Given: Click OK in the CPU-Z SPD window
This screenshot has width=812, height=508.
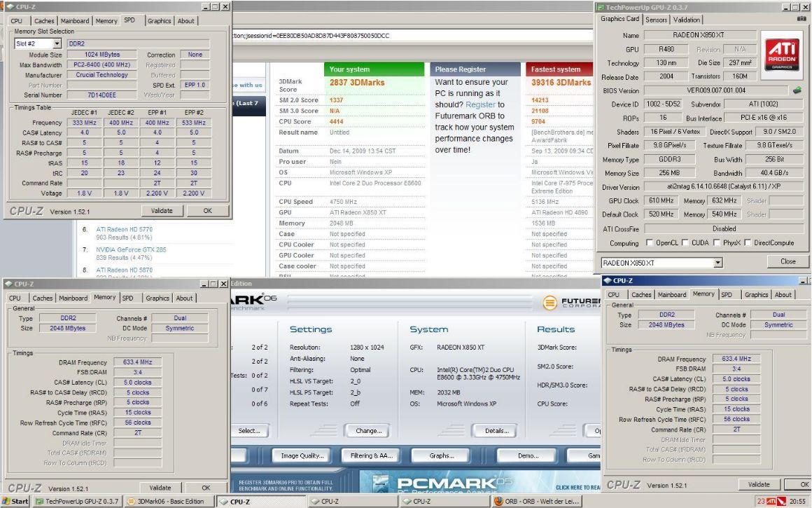Looking at the screenshot, I should pos(208,210).
